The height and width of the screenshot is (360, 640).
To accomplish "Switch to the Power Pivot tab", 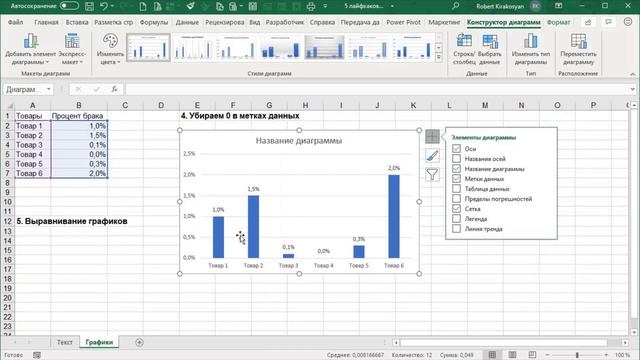I will click(403, 22).
